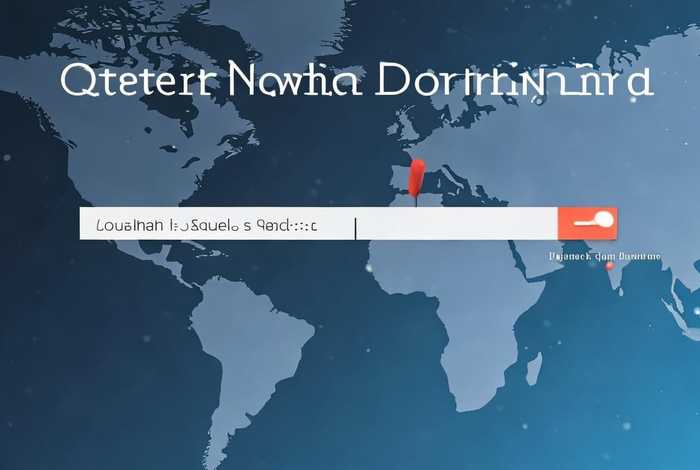700x470 pixels.
Task: Open the small caption link below the search button
Action: coord(606,256)
